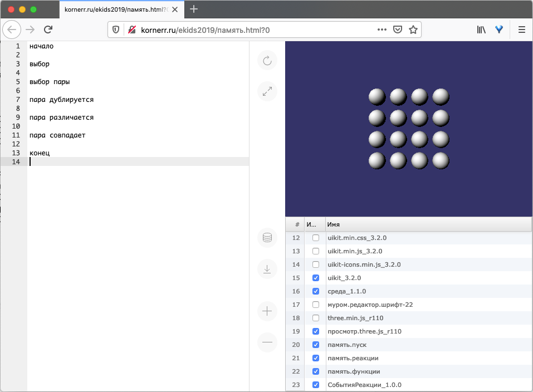Image resolution: width=533 pixels, height=392 pixels.
Task: Reload the page from browser toolbar
Action: [48, 30]
